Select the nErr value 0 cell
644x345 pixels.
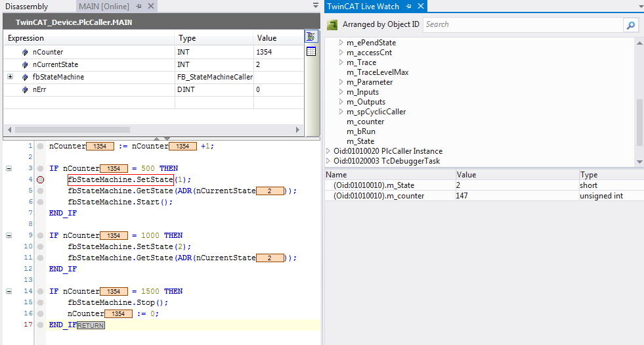tap(278, 89)
